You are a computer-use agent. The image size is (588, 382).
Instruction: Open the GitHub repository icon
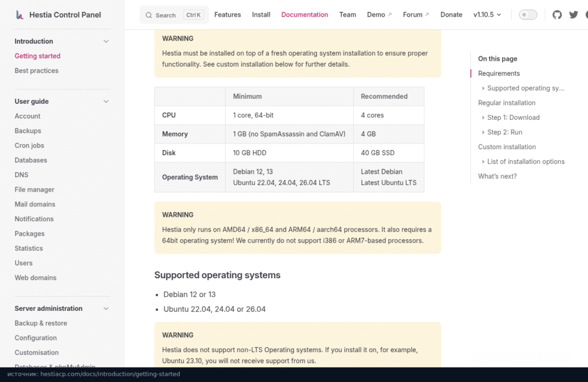[x=557, y=14]
